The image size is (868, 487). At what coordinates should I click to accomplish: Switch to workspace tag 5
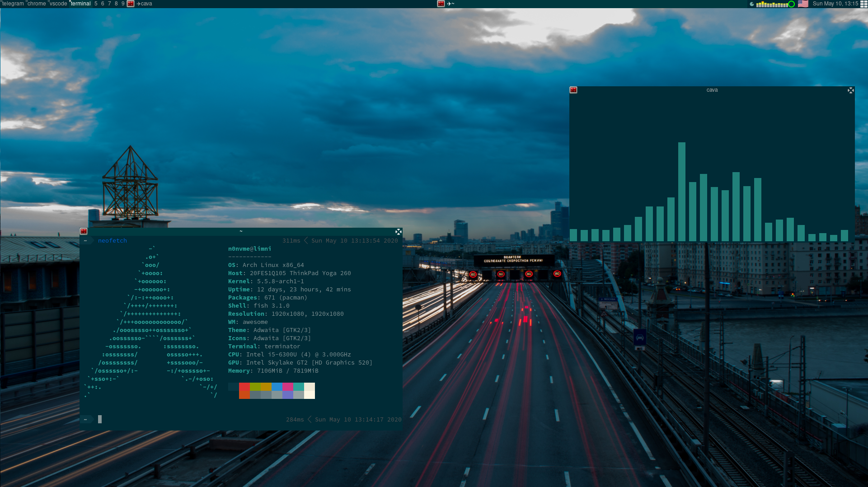(96, 4)
